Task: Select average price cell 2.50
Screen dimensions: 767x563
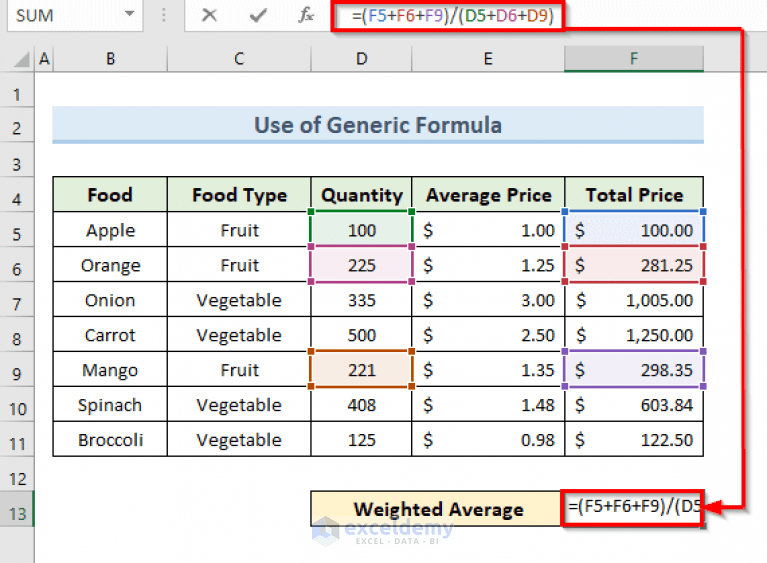Action: click(488, 335)
